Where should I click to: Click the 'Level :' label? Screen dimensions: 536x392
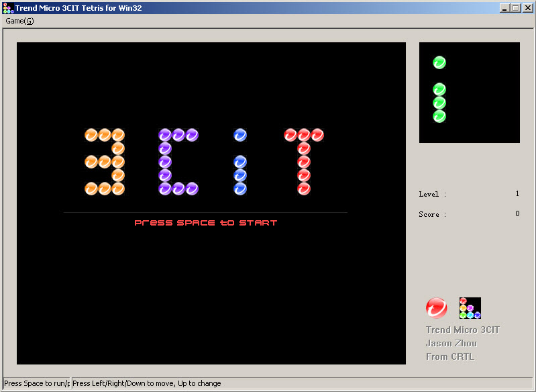433,194
